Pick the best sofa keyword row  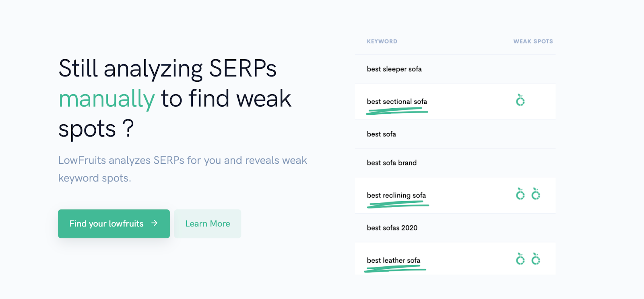[x=455, y=134]
